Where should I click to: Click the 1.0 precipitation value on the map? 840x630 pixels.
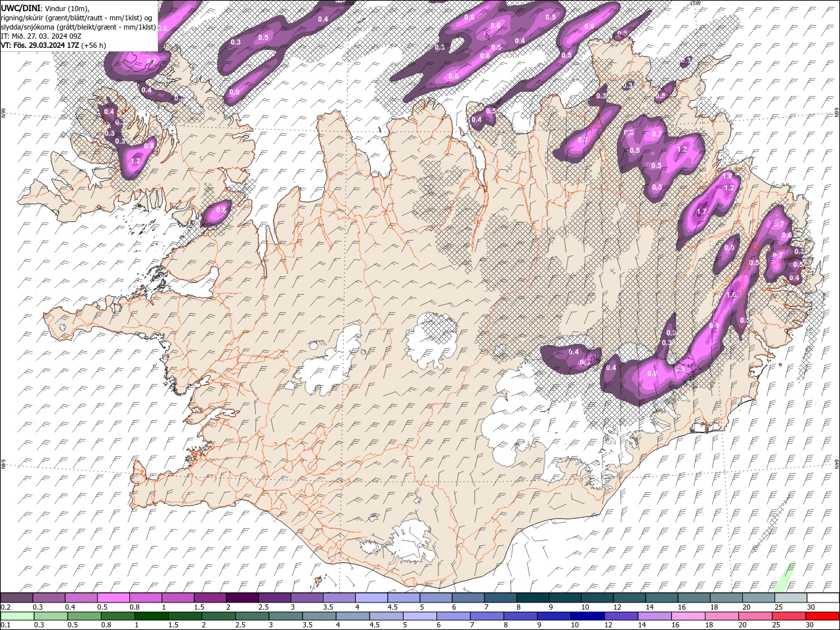(727, 177)
